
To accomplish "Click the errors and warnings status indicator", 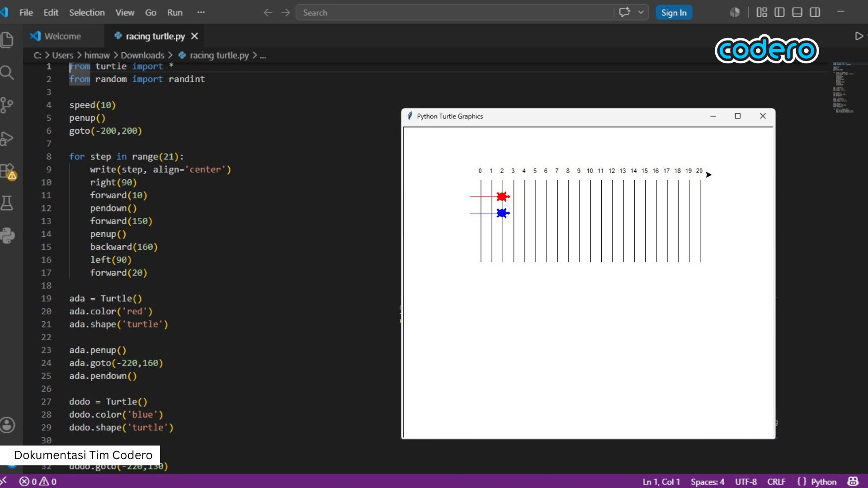I will pos(38,482).
